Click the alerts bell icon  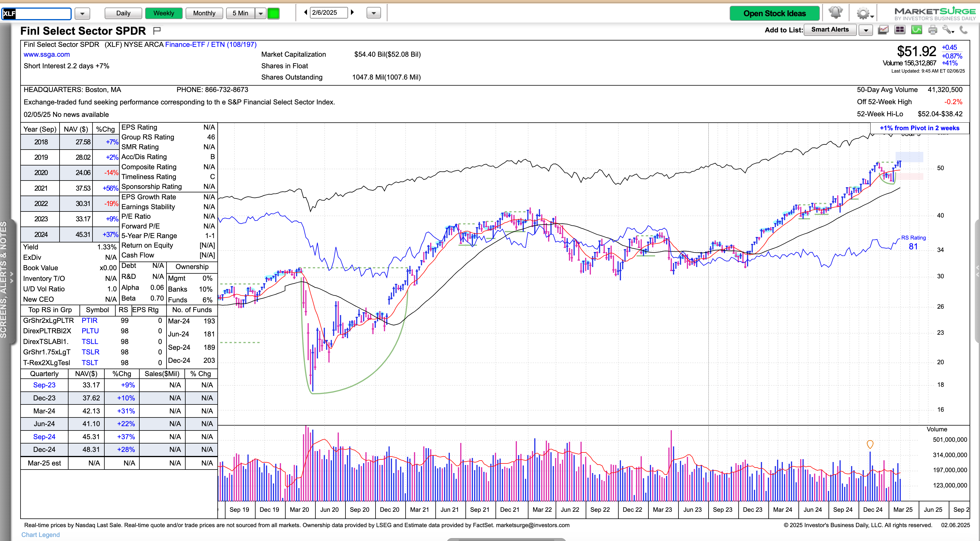point(835,13)
